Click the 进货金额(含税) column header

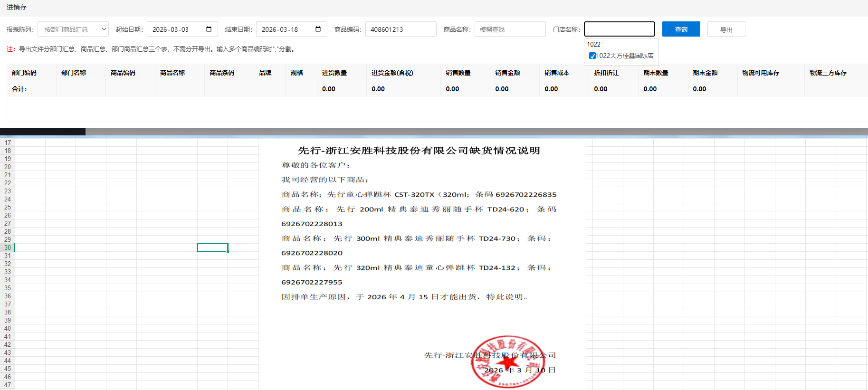pyautogui.click(x=392, y=73)
